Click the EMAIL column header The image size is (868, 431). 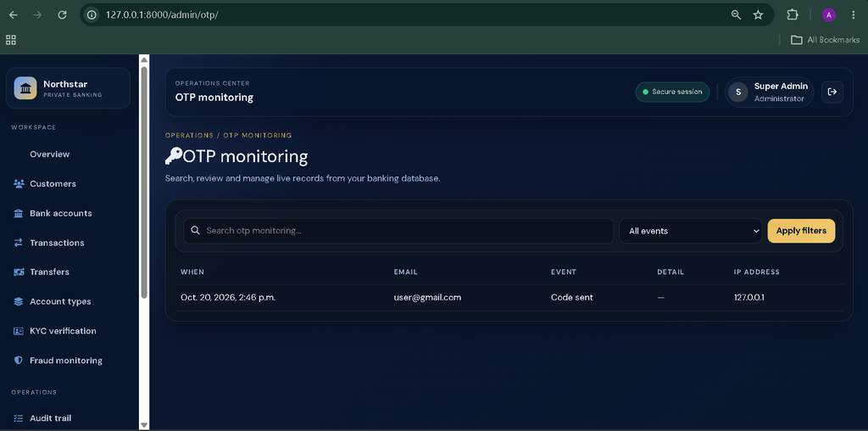click(405, 272)
